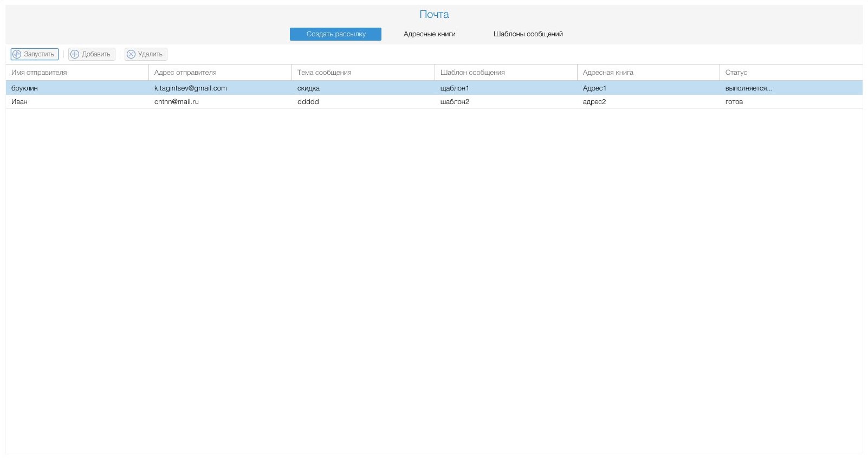Click the cntnn@mail.ru address cell

[x=177, y=102]
